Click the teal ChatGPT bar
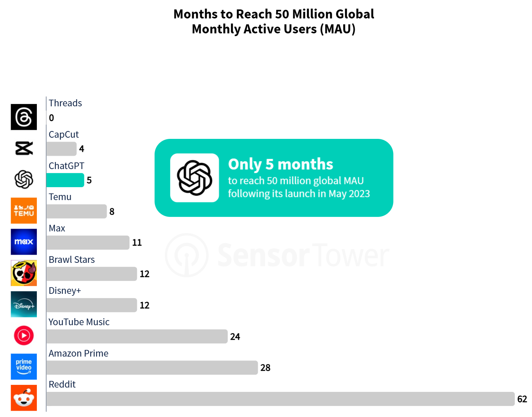 (x=65, y=180)
